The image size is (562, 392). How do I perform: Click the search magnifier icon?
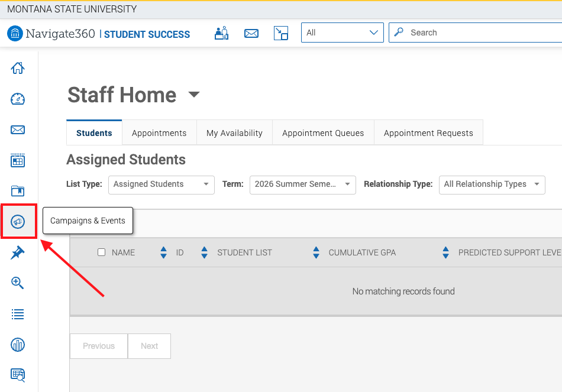(399, 33)
